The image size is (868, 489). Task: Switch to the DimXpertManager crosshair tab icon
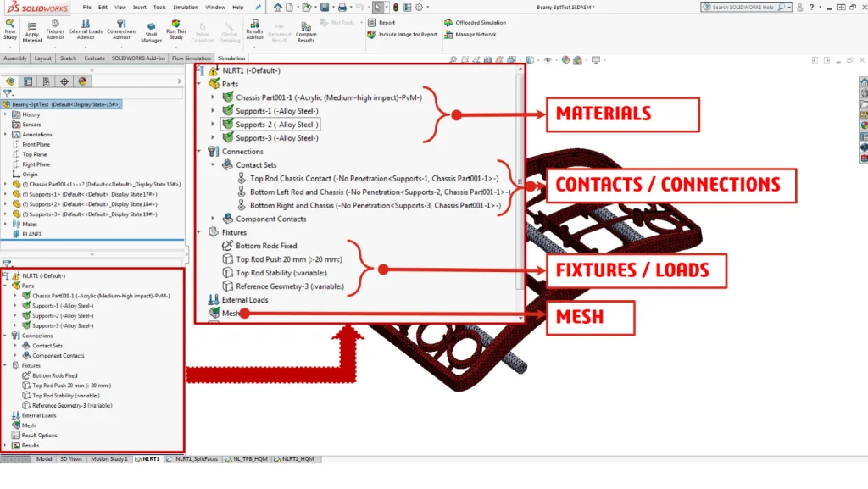click(x=64, y=81)
